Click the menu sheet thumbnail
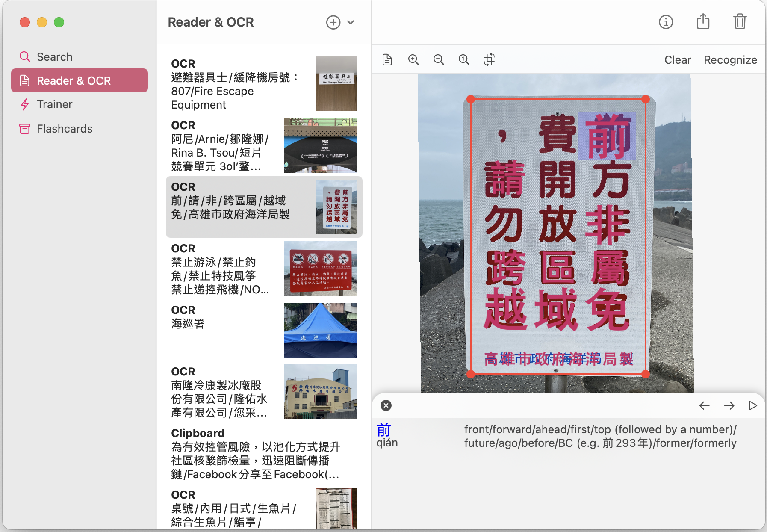The height and width of the screenshot is (532, 767). coord(337,508)
